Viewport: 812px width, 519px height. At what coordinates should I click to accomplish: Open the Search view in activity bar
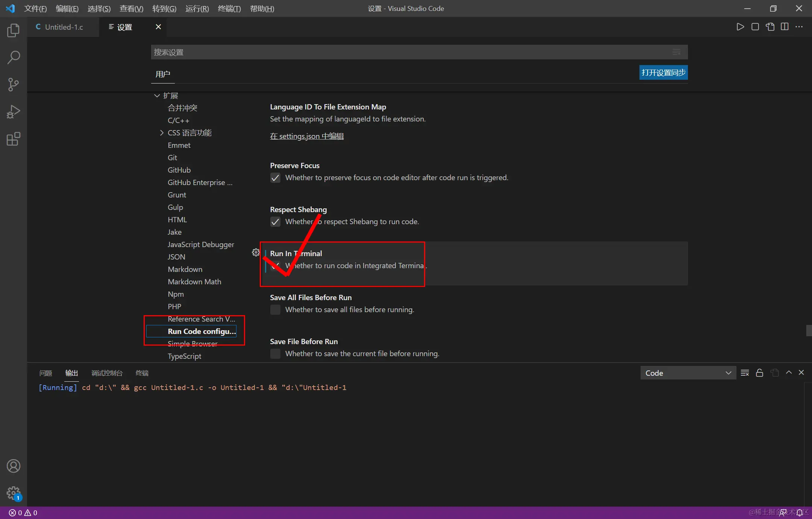click(13, 58)
